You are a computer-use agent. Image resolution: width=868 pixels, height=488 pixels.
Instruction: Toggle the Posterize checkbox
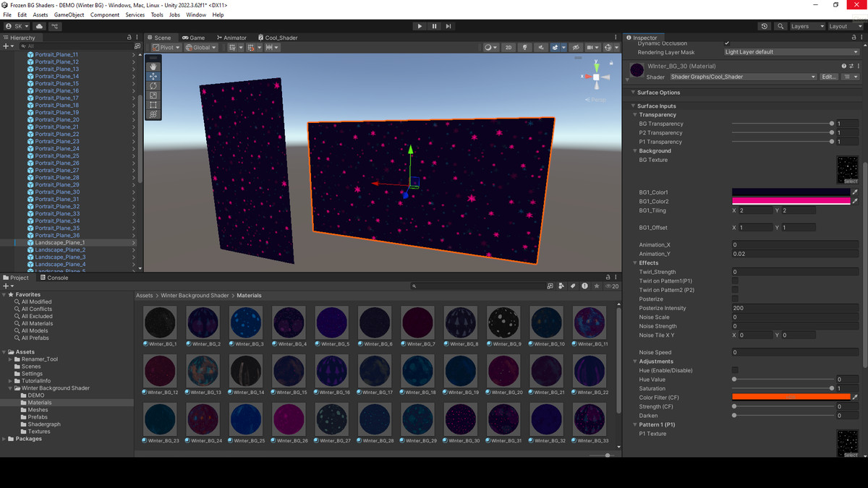pos(735,299)
